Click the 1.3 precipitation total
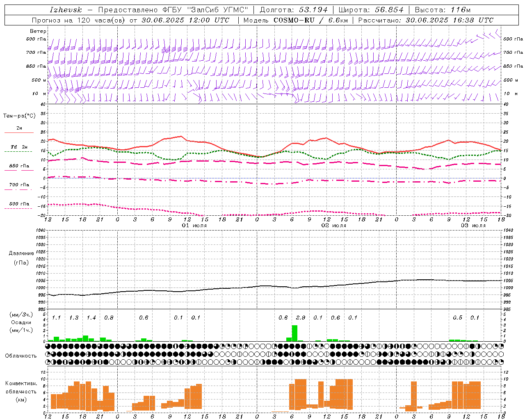The height and width of the screenshot is (420, 525). coord(74,318)
